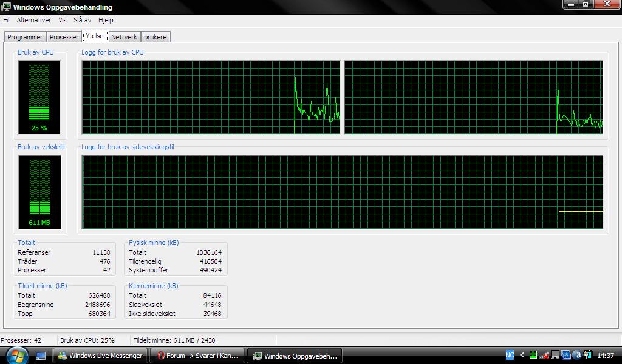This screenshot has width=622, height=364.
Task: Minimize the Task Manager window
Action: (571, 4)
